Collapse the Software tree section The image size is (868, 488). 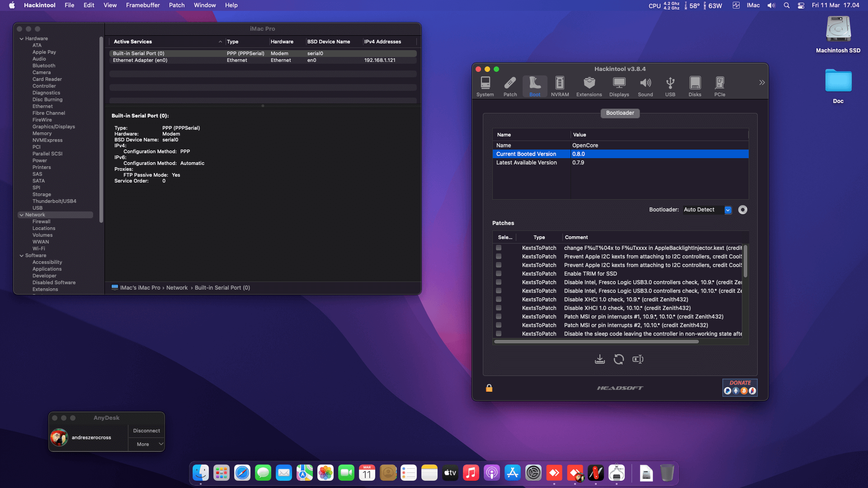[x=21, y=255]
